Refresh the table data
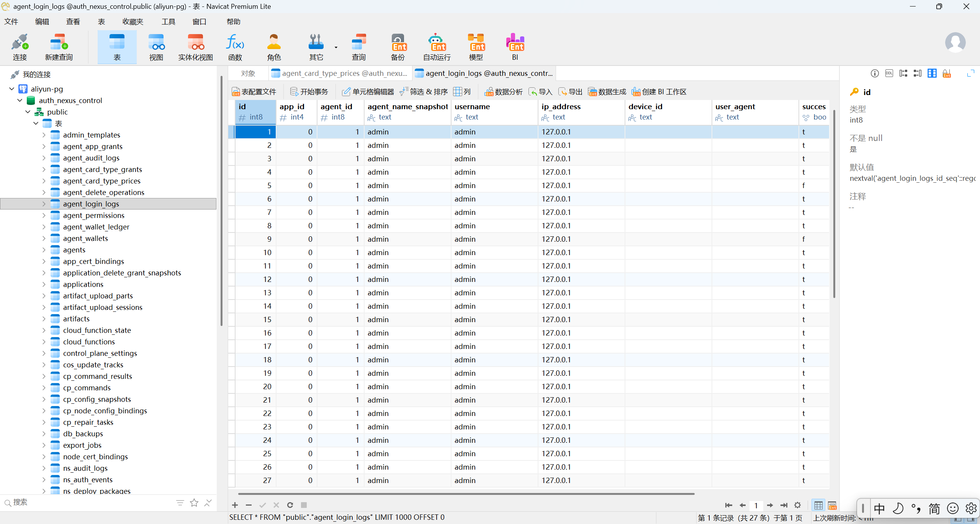The width and height of the screenshot is (980, 524). [290, 505]
